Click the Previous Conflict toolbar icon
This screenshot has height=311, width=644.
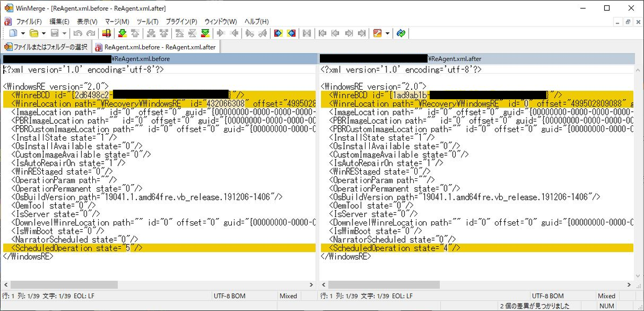click(164, 33)
